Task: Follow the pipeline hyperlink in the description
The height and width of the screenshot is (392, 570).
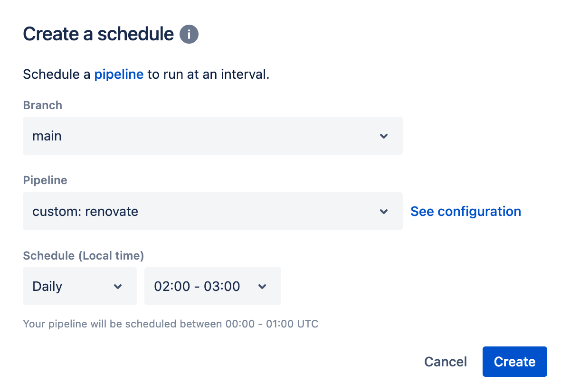Action: coord(119,75)
